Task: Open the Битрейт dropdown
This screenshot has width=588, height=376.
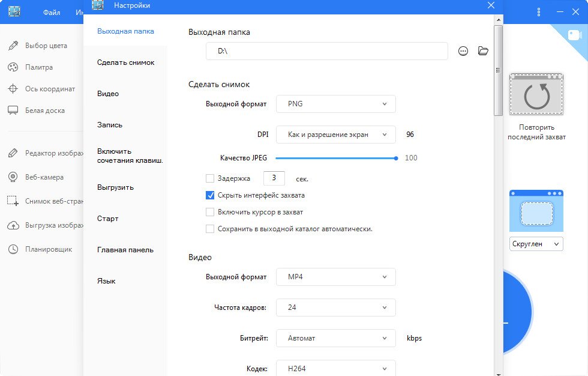Action: [x=335, y=338]
